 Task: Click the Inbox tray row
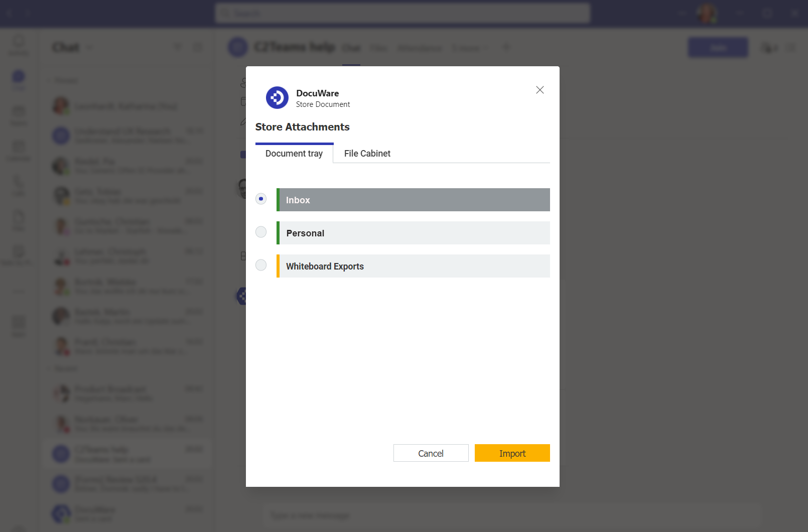click(x=413, y=200)
